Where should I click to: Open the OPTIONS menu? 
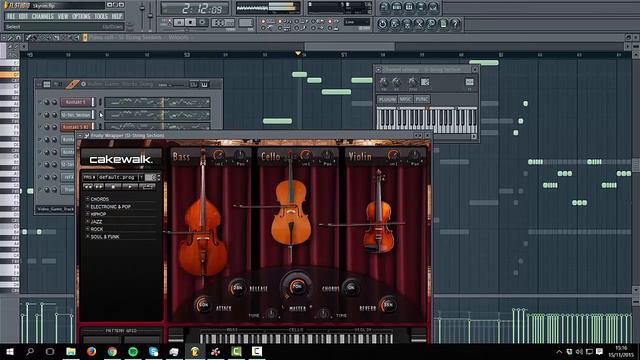pyautogui.click(x=81, y=16)
